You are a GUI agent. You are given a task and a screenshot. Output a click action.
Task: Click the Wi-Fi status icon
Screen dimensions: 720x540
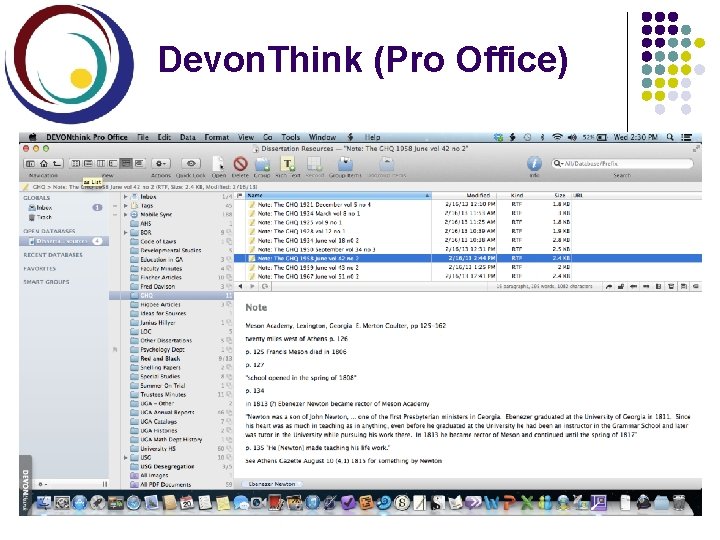pos(557,137)
